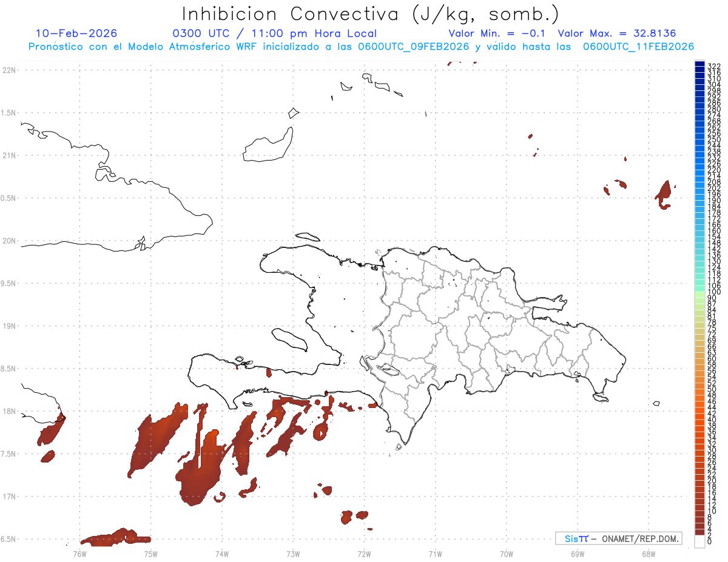Viewport: 728px width, 562px height.
Task: Click the '0600UTC_09FEB2026' initialization time
Action: pyautogui.click(x=414, y=47)
